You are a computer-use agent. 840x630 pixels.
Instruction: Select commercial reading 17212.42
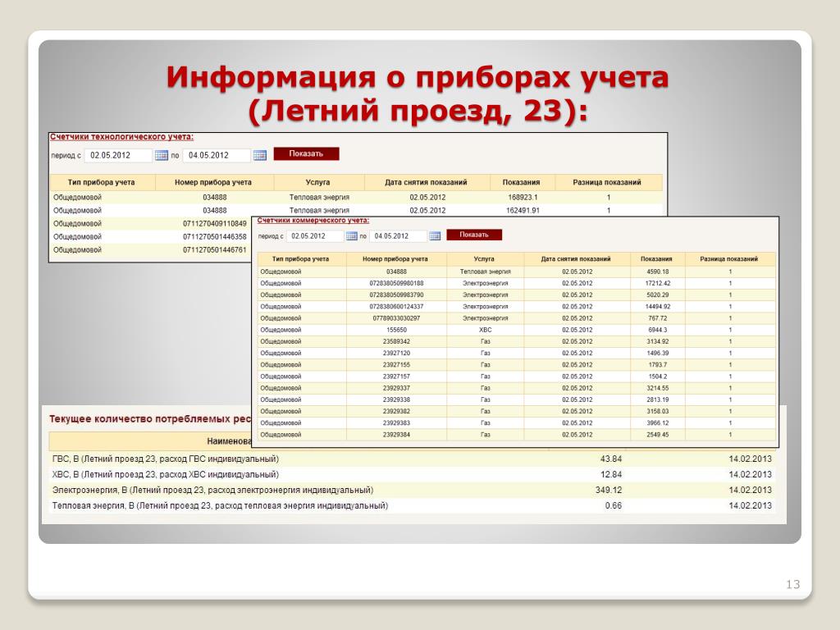click(658, 283)
